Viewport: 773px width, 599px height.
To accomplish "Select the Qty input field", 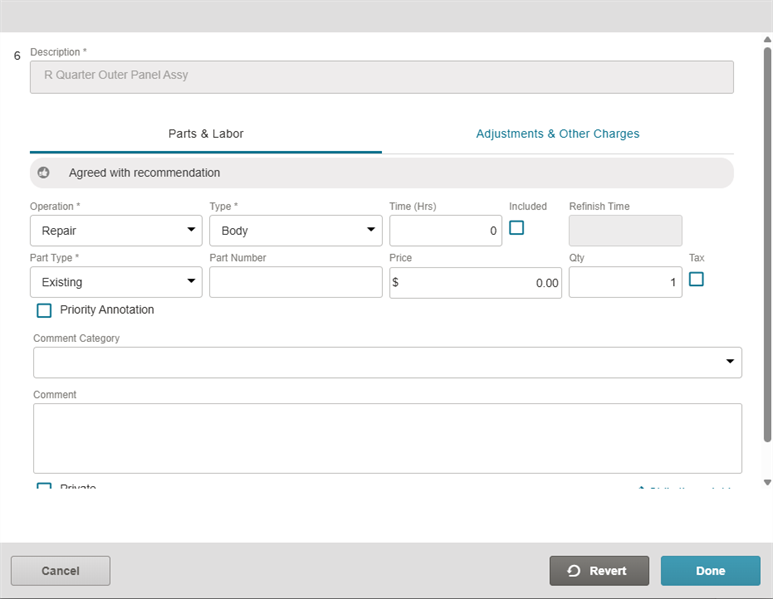I will pyautogui.click(x=625, y=283).
